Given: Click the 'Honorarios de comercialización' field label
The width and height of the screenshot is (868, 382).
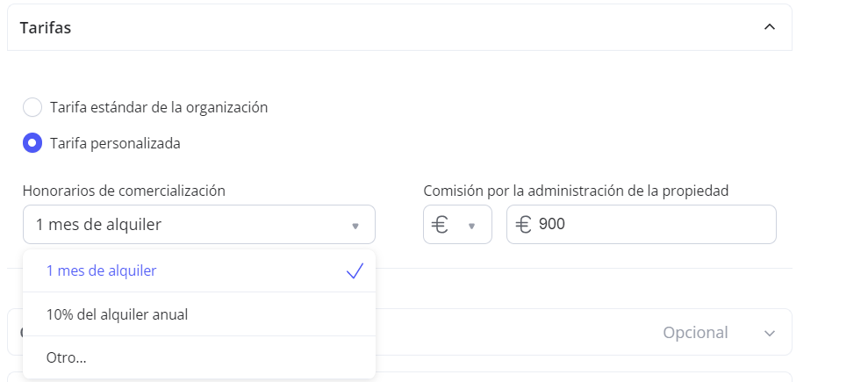Looking at the screenshot, I should 124,191.
